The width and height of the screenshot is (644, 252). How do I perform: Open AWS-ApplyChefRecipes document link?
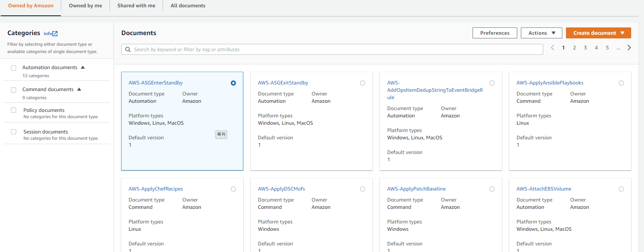156,189
